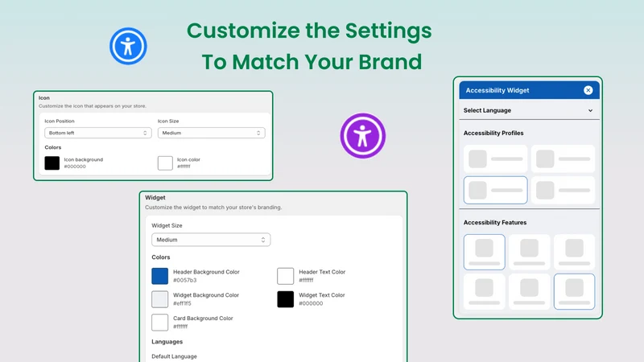The width and height of the screenshot is (644, 362).
Task: Open the Icon Position dropdown
Action: pos(98,133)
